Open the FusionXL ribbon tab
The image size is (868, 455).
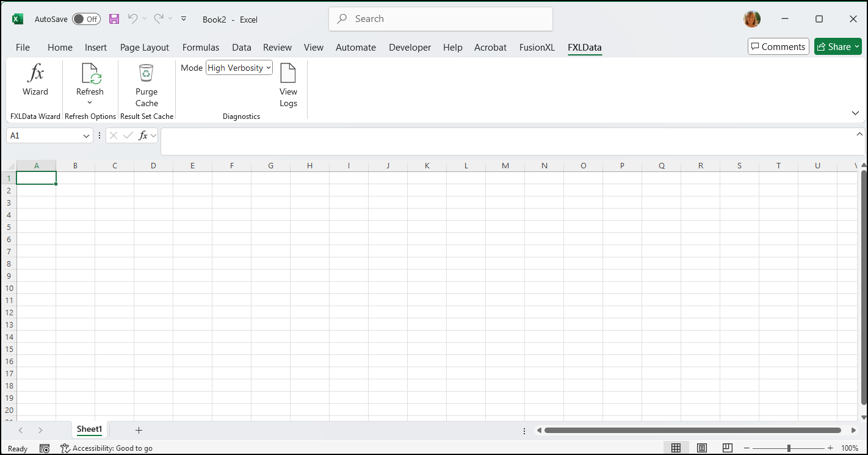(x=537, y=47)
